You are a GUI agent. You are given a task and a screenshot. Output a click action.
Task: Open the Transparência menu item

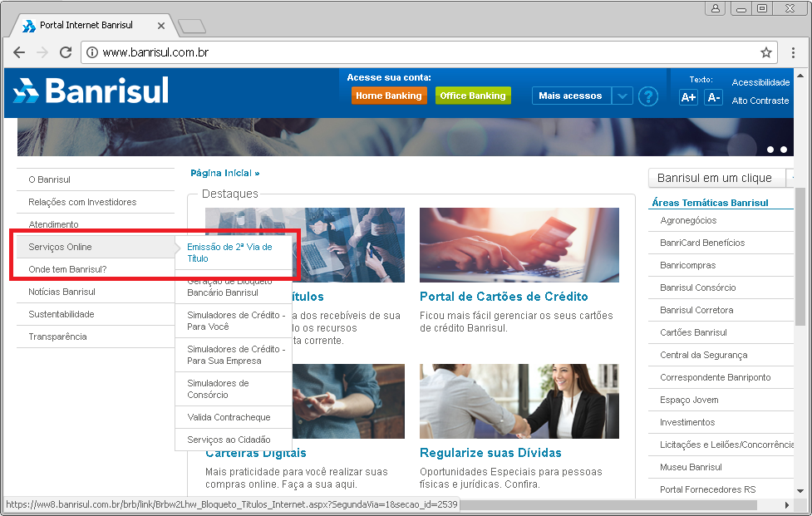point(96,337)
